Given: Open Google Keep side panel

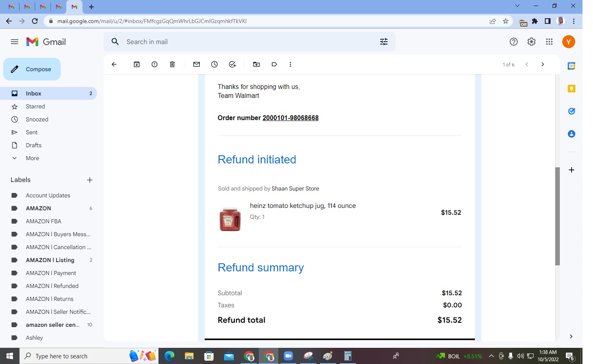Looking at the screenshot, I should pos(572,89).
